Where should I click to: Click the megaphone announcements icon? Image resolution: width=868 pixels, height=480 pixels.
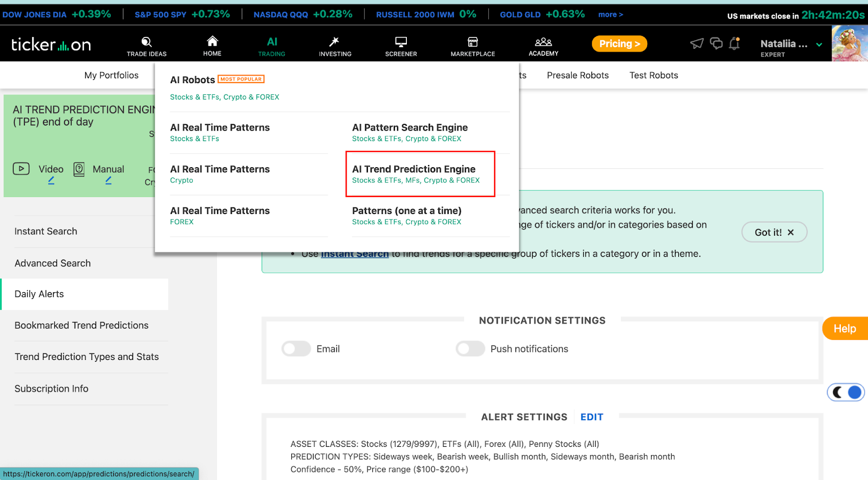click(x=697, y=43)
